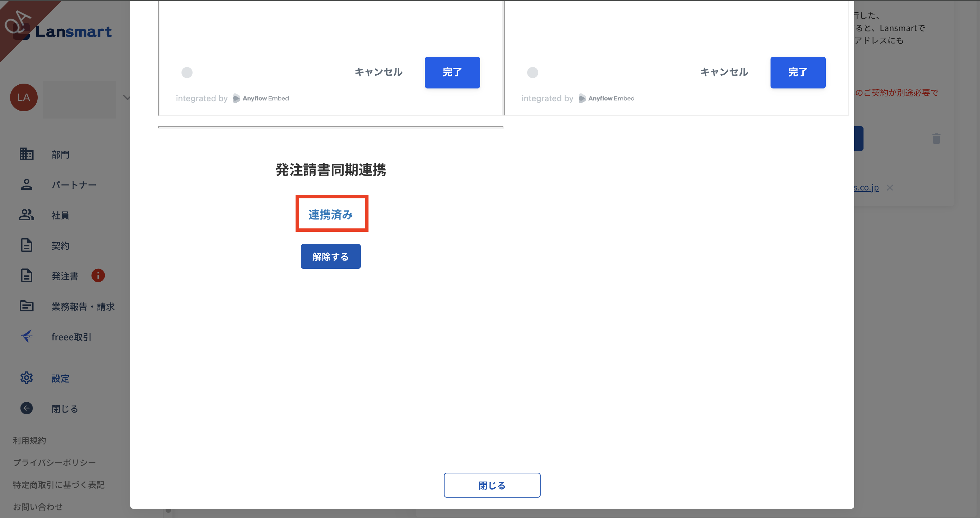This screenshot has width=980, height=518.
Task: Click the red alert badge beside 発注書
Action: click(98, 275)
